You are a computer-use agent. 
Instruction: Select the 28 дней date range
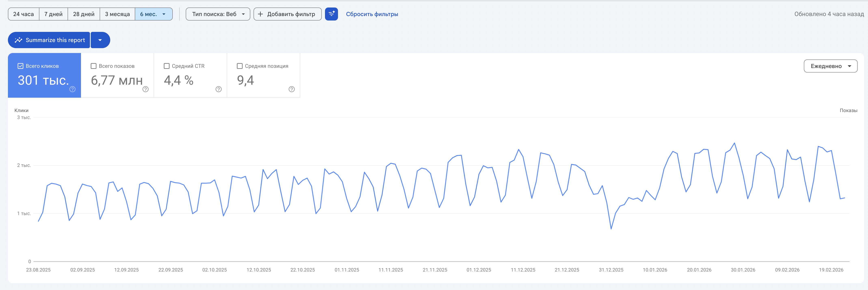(84, 14)
